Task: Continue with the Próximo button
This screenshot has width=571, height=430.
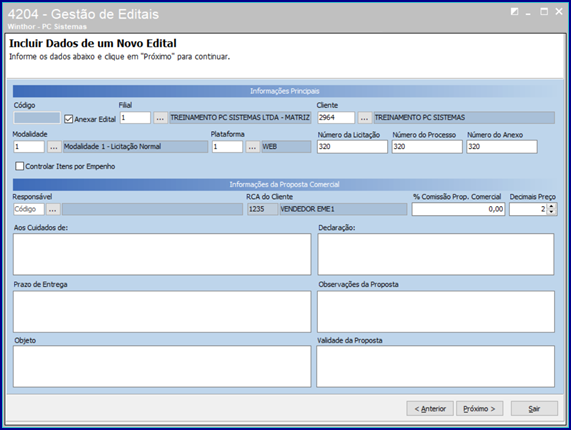Action: click(x=479, y=409)
